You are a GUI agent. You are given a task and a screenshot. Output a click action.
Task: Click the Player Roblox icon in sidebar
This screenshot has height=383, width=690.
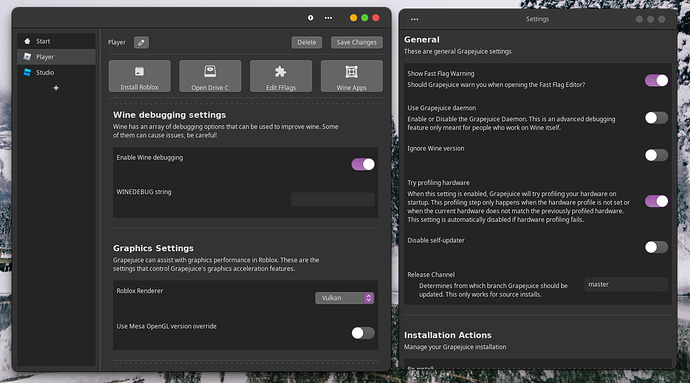[x=27, y=56]
